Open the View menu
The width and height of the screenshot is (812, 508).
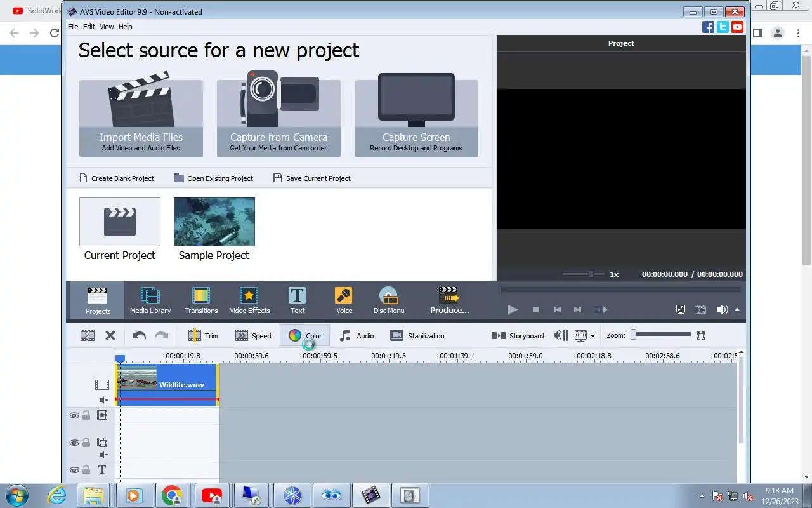[107, 27]
